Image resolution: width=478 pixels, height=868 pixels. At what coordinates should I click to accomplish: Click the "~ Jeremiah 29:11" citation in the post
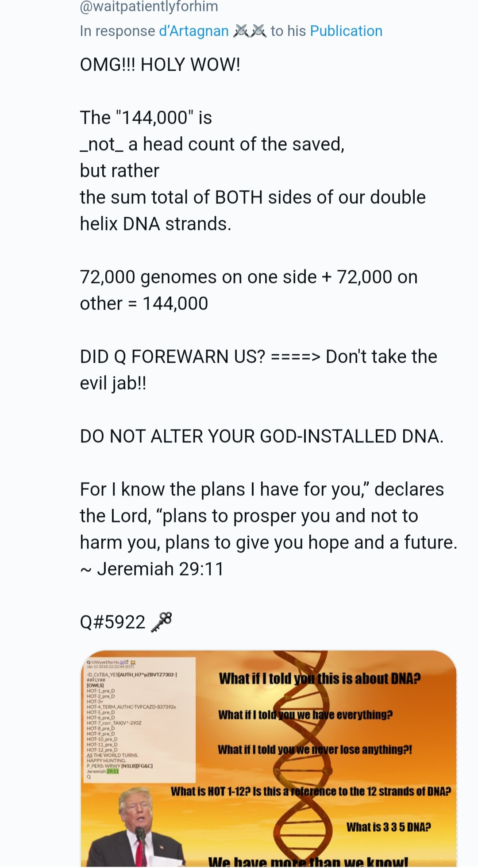click(x=152, y=569)
